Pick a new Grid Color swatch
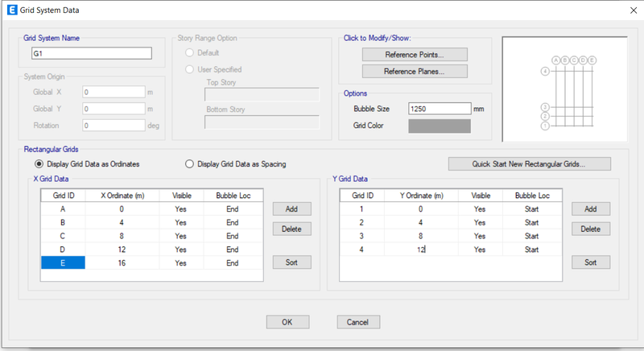Screen dimensions: 644x351 440,126
